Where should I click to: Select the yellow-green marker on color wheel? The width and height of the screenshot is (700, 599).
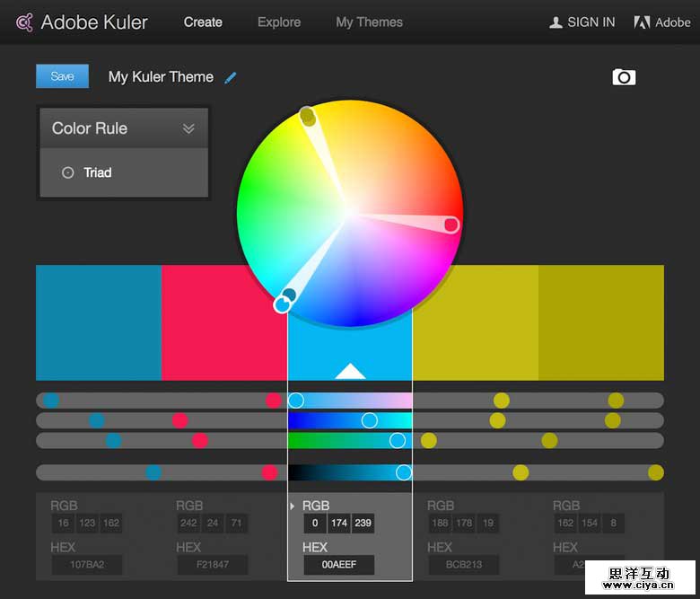[x=308, y=117]
